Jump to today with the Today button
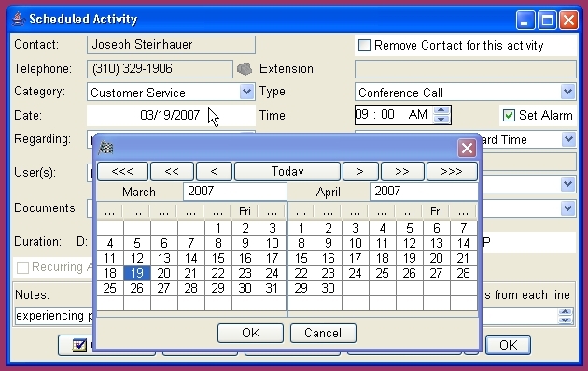The height and width of the screenshot is (371, 588). click(287, 172)
